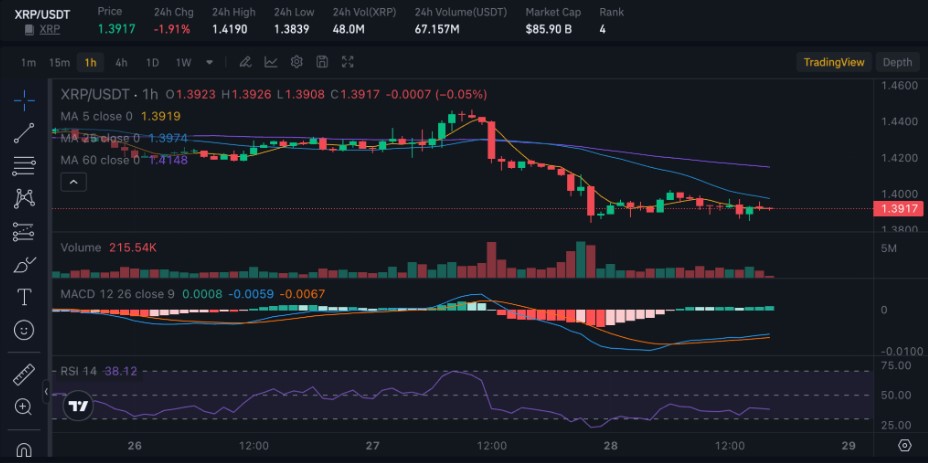Switch to 1m timeframe
The width and height of the screenshot is (928, 463).
pos(28,62)
